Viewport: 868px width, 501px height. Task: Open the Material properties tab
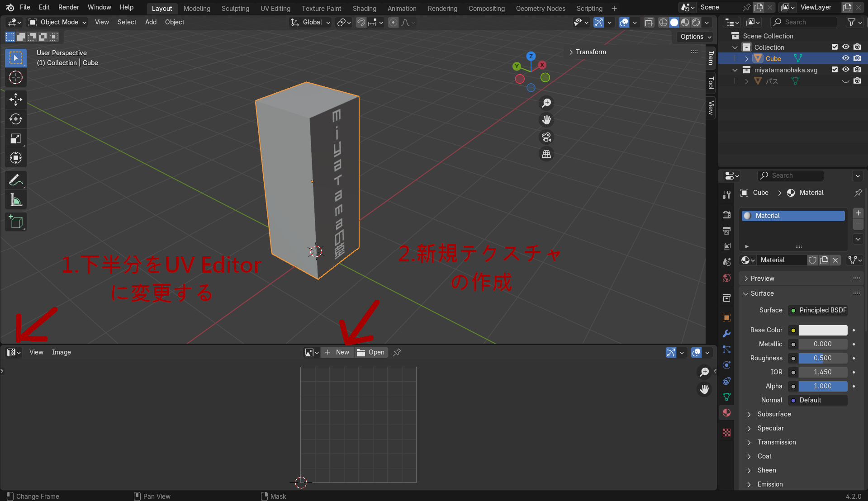pos(726,413)
